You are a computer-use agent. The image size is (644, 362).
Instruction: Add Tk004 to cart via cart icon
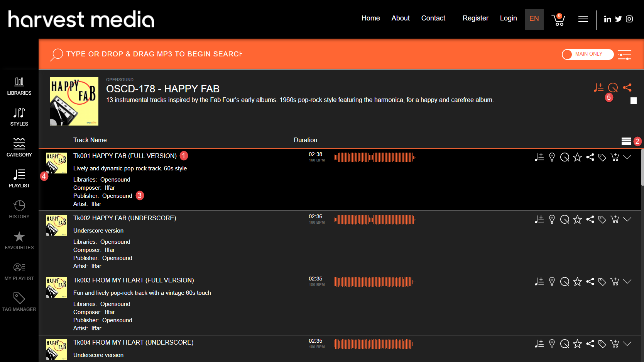[x=615, y=344]
